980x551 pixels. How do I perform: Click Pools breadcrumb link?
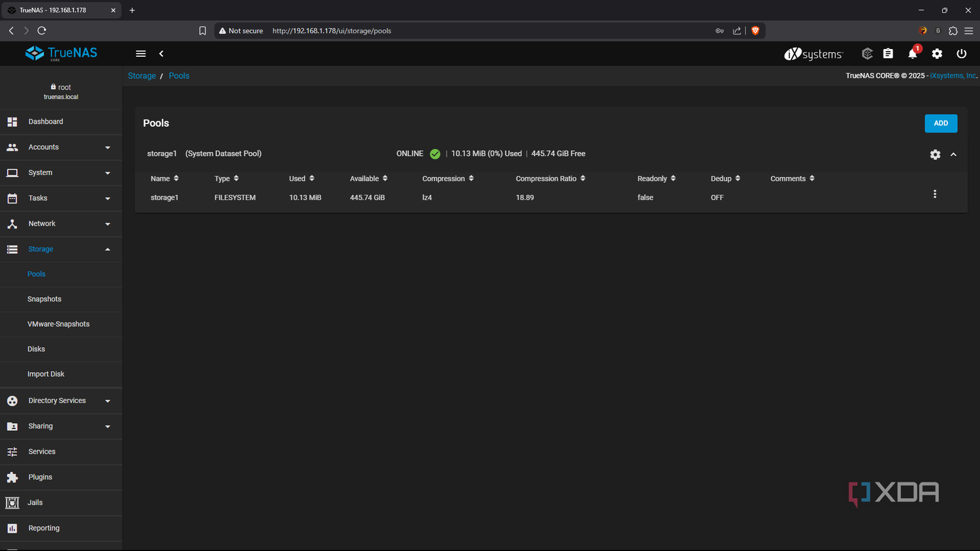tap(179, 76)
